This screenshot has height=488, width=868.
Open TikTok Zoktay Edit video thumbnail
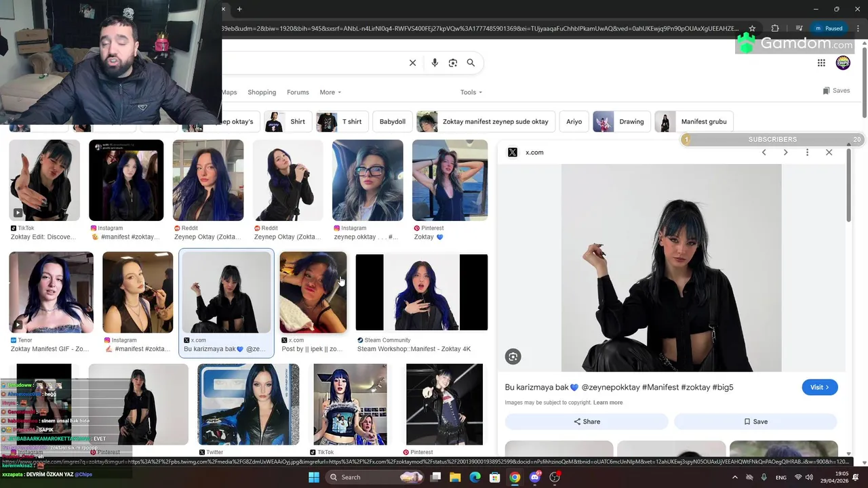44,180
